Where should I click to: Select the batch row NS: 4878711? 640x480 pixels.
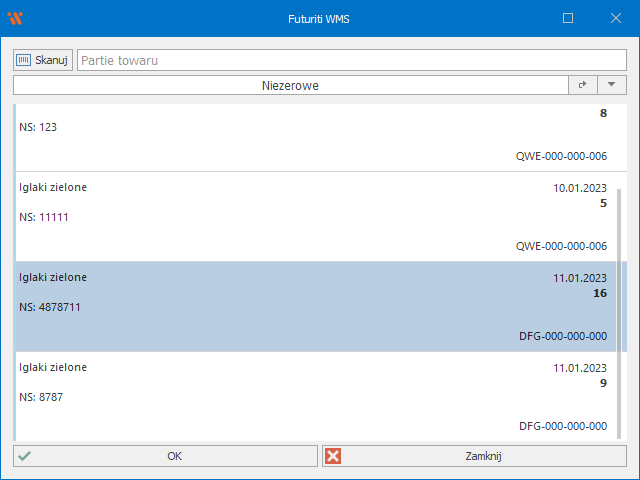(x=300, y=307)
